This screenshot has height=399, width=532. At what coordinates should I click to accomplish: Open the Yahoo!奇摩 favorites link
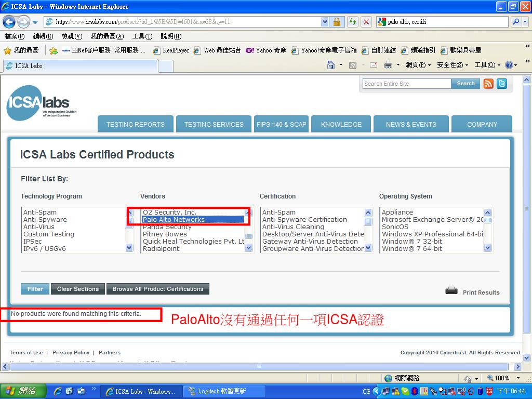coord(267,50)
